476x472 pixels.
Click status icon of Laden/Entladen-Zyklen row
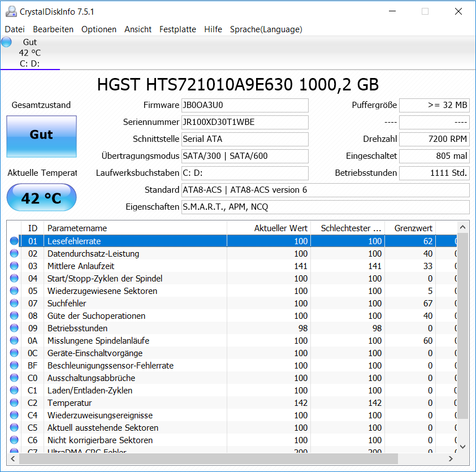click(x=14, y=391)
